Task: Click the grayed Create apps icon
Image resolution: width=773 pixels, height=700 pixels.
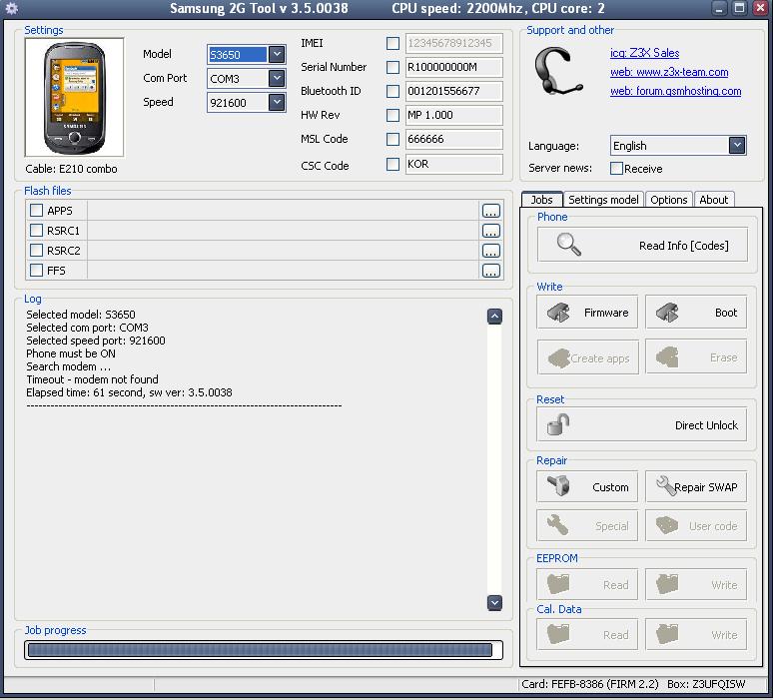Action: pos(558,357)
